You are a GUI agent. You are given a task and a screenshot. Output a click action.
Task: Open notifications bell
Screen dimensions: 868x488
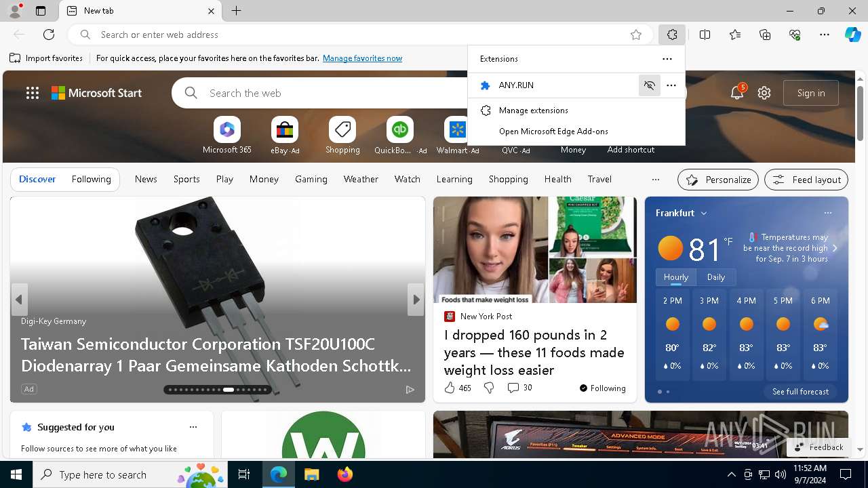pos(737,93)
